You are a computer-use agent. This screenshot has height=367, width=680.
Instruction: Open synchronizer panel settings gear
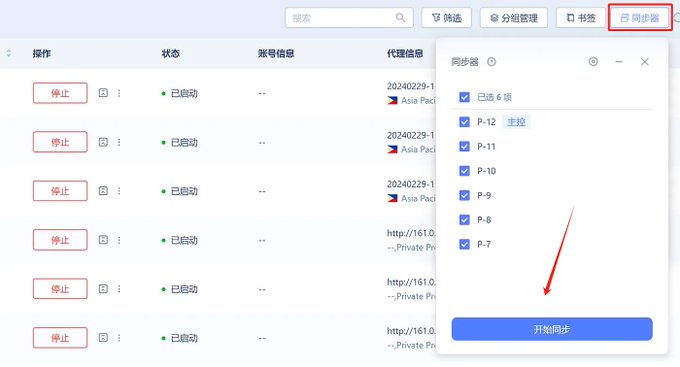tap(593, 62)
